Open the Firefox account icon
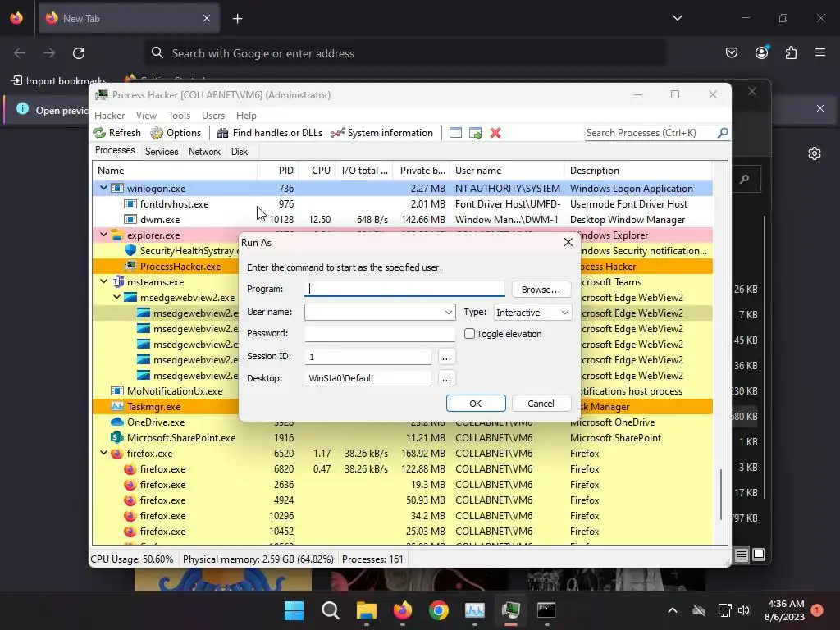 click(762, 52)
